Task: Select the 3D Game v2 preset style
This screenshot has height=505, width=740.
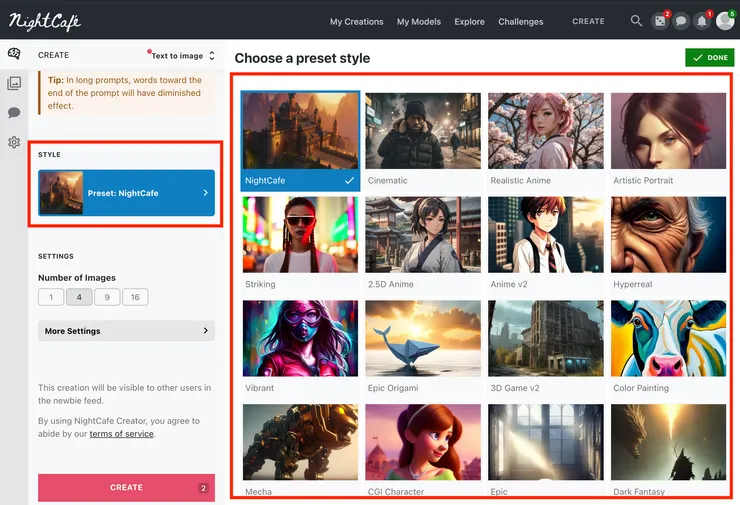Action: coord(546,347)
